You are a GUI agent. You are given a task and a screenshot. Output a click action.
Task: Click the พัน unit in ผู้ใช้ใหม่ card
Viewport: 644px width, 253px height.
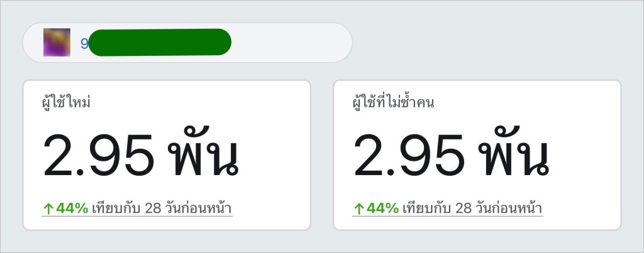(203, 152)
